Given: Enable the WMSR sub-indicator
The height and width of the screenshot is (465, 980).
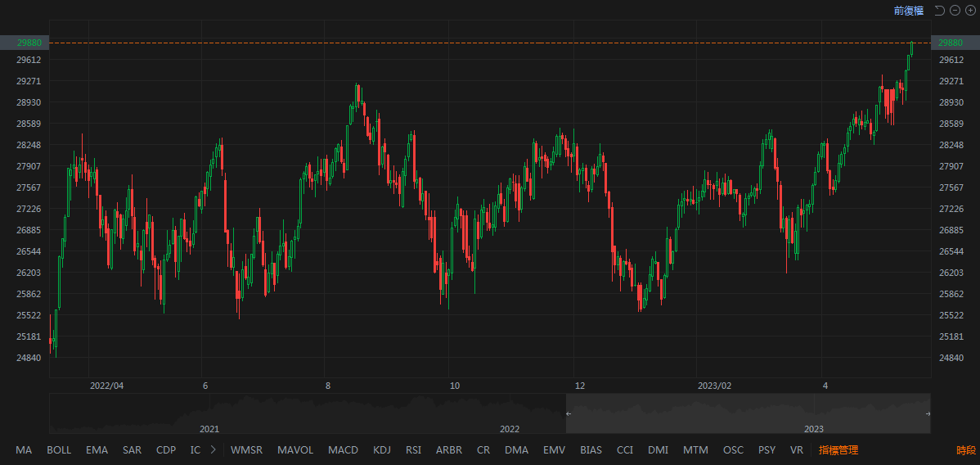Looking at the screenshot, I should (246, 450).
